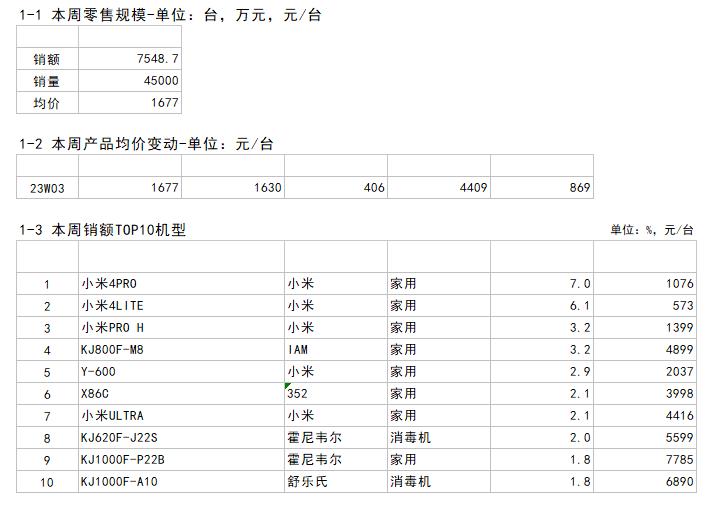Click rank number 1 cell
This screenshot has height=509, width=717.
(47, 284)
